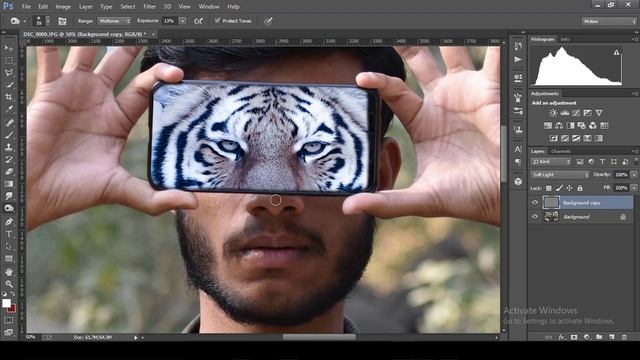The height and width of the screenshot is (360, 640).
Task: Select the Lasso tool
Action: pyautogui.click(x=9, y=73)
